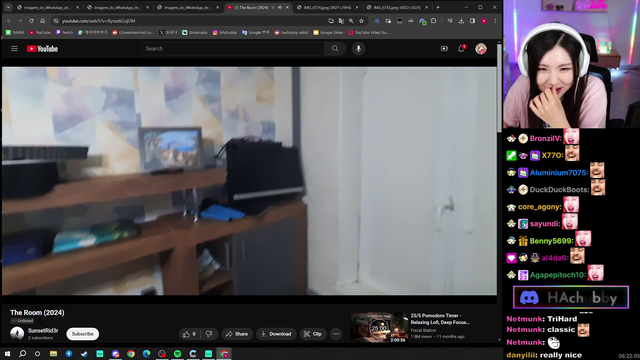Focus the YouTube Search field
Viewport: 640px width, 360px height.
[233, 49]
